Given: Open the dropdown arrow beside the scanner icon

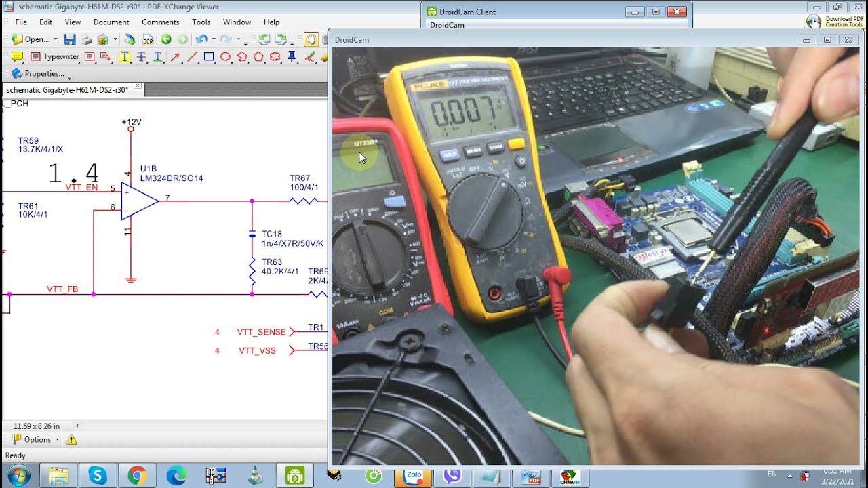Looking at the screenshot, I should pos(115,39).
